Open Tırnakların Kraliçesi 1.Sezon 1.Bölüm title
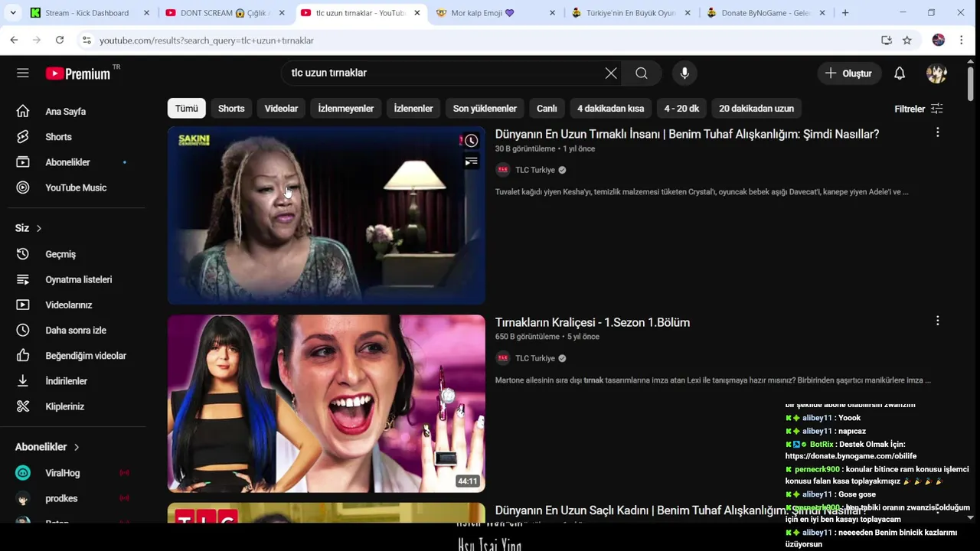This screenshot has height=551, width=980. pyautogui.click(x=593, y=322)
